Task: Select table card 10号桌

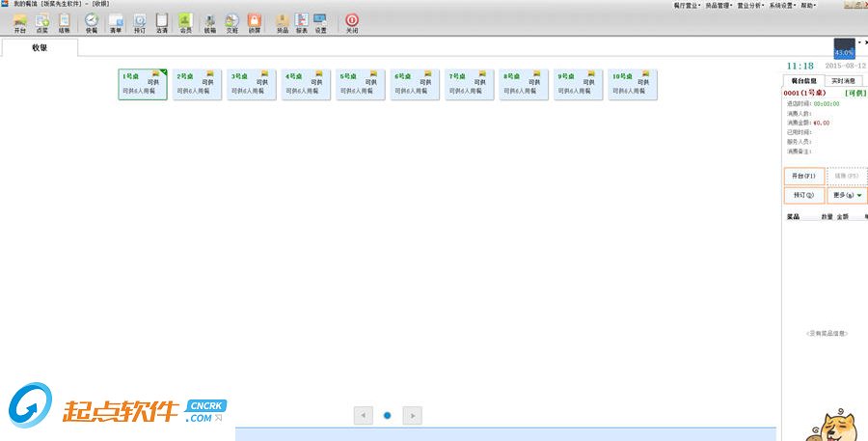Action: coord(633,84)
